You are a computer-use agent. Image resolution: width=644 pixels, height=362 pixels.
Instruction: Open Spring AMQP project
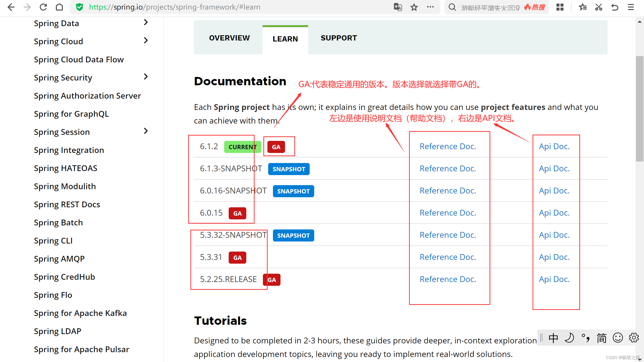pos(59,259)
